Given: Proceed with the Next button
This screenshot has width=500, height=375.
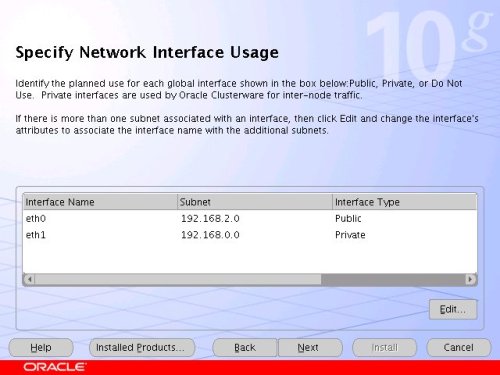Looking at the screenshot, I should click(310, 347).
